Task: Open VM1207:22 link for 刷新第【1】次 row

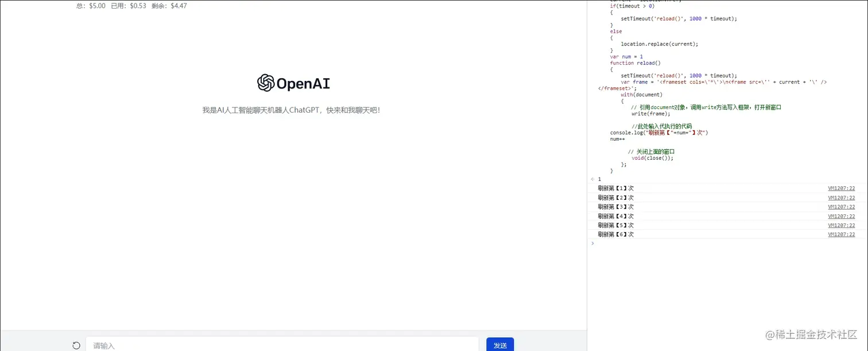Action: pyautogui.click(x=841, y=188)
